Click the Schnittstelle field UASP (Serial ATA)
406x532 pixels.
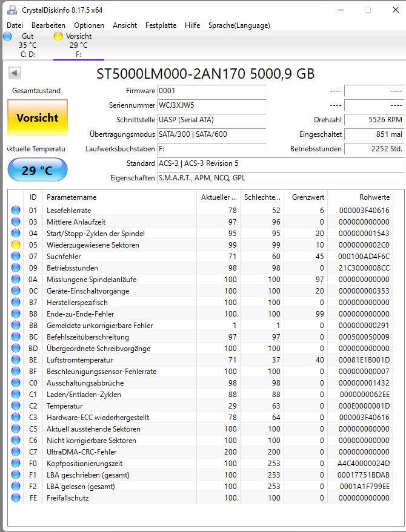[211, 120]
